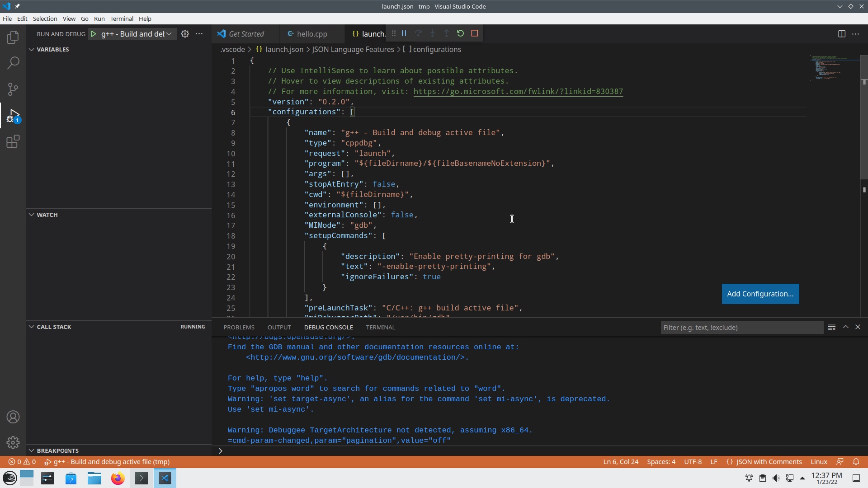Open the go.microsoft.com fwlink URL

pyautogui.click(x=518, y=91)
